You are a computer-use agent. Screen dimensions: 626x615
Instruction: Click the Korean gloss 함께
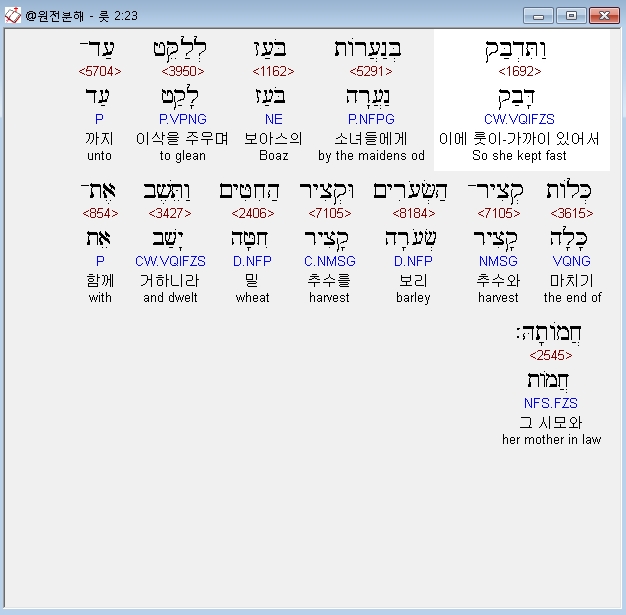pos(100,281)
